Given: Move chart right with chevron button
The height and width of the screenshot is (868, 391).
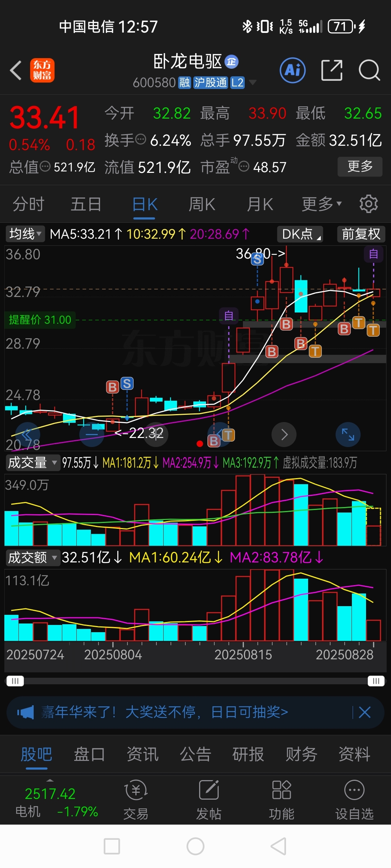Looking at the screenshot, I should 284,434.
